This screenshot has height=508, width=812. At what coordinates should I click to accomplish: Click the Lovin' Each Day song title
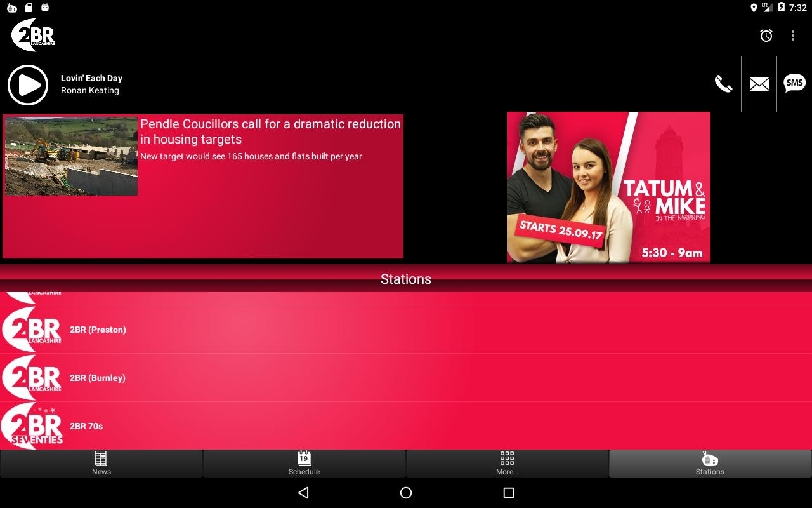(x=91, y=78)
